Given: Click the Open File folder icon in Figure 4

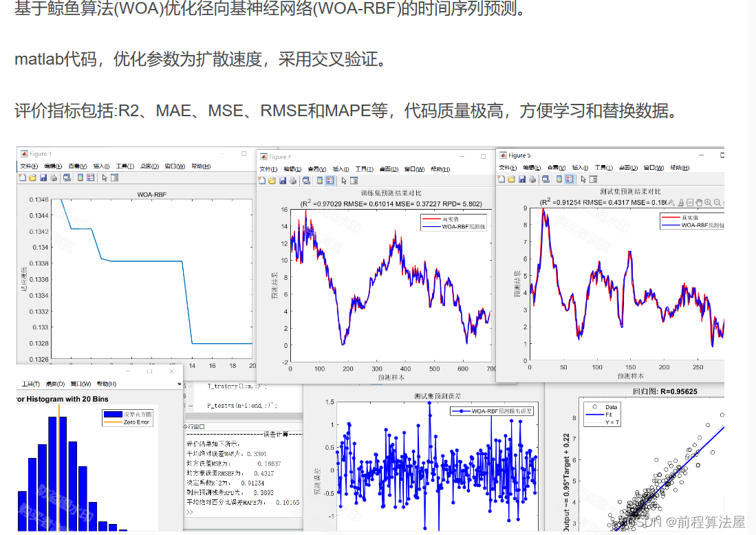Looking at the screenshot, I should click(272, 181).
